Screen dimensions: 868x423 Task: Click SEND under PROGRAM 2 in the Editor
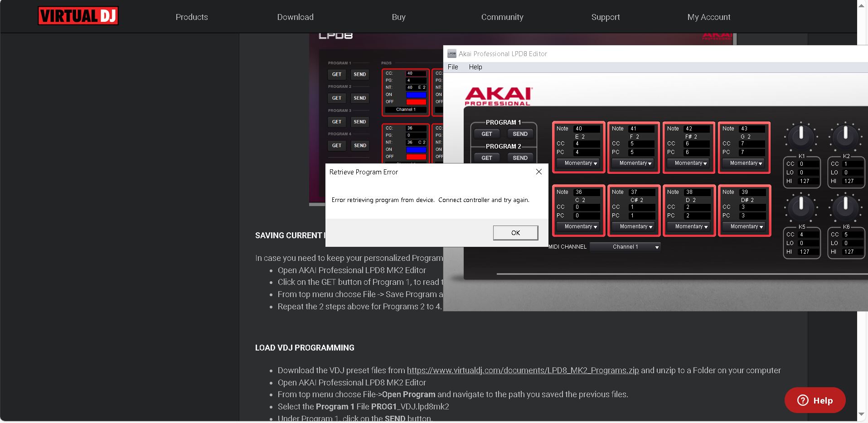coord(520,158)
